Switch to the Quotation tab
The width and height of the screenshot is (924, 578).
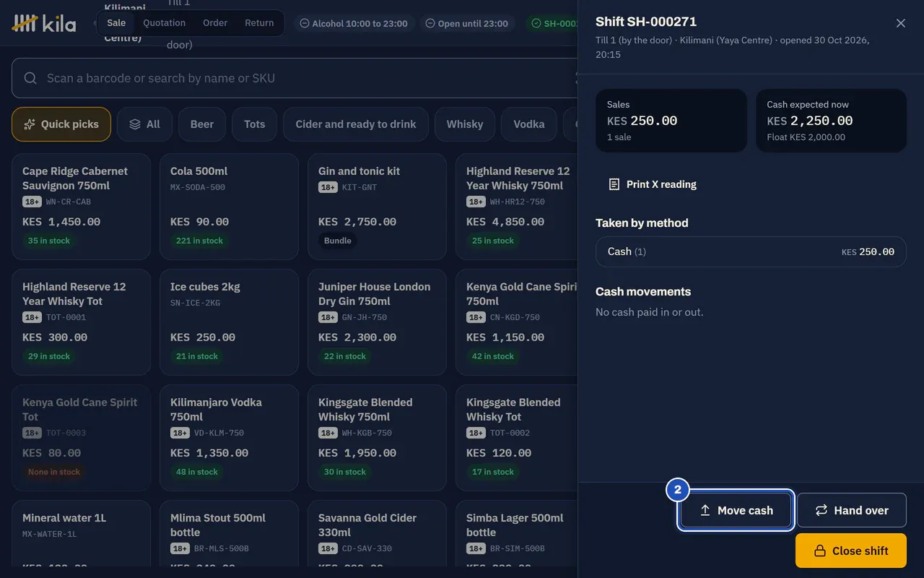pos(164,22)
